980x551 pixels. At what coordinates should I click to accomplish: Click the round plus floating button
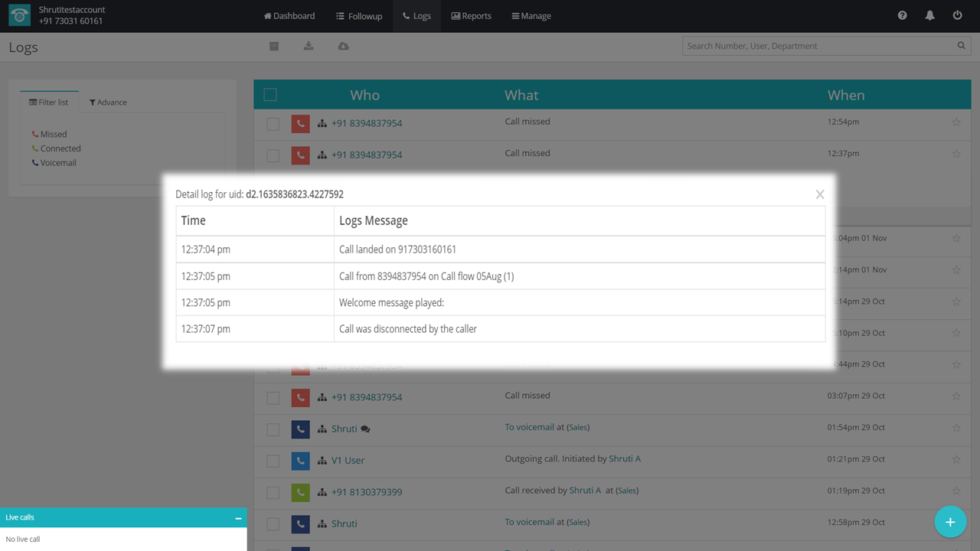tap(950, 522)
